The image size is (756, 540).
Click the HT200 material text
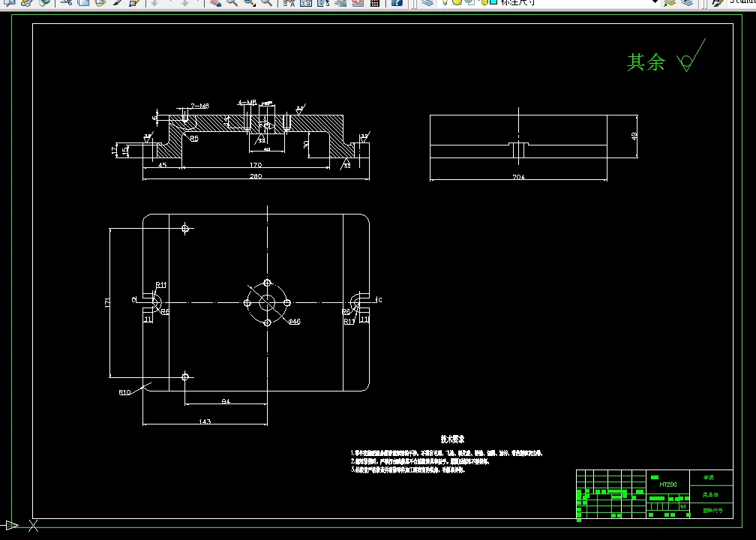click(x=667, y=484)
